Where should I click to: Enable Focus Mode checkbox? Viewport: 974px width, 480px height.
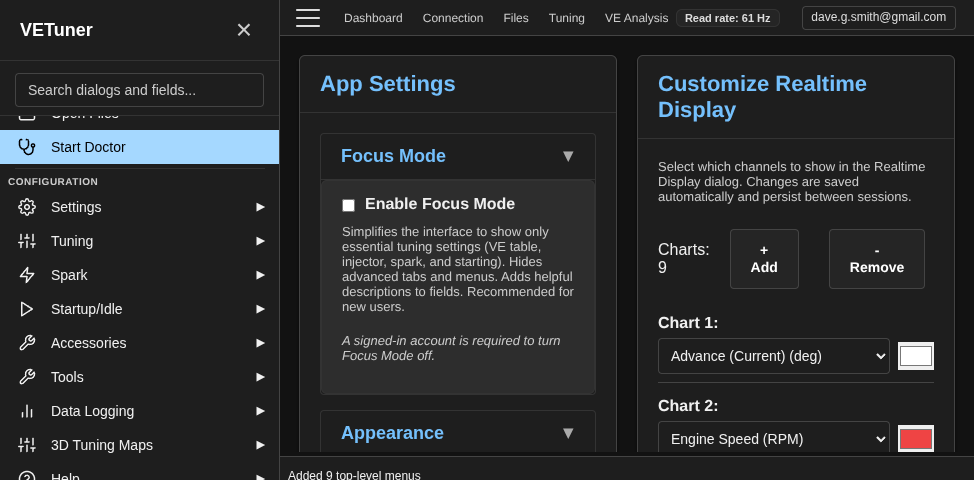pos(348,205)
